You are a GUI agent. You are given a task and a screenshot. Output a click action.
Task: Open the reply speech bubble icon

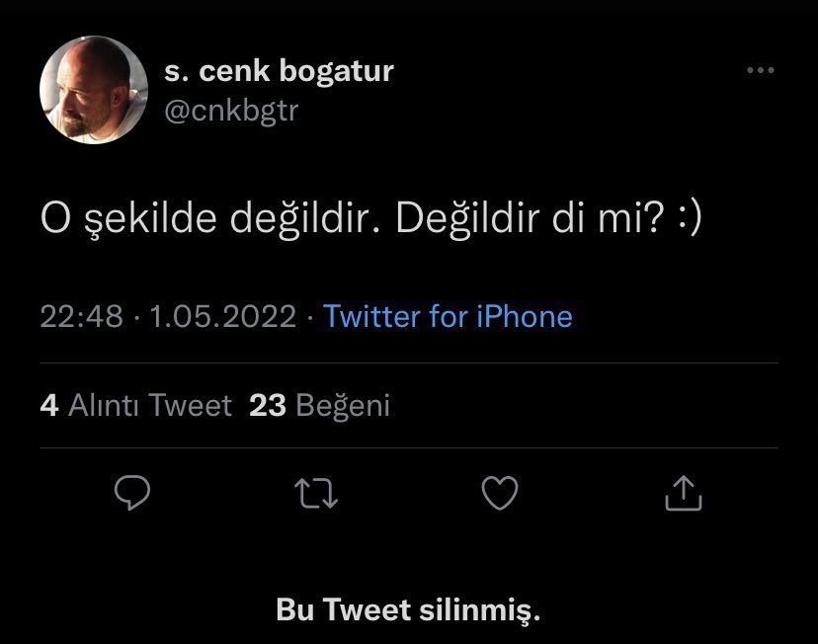132,492
